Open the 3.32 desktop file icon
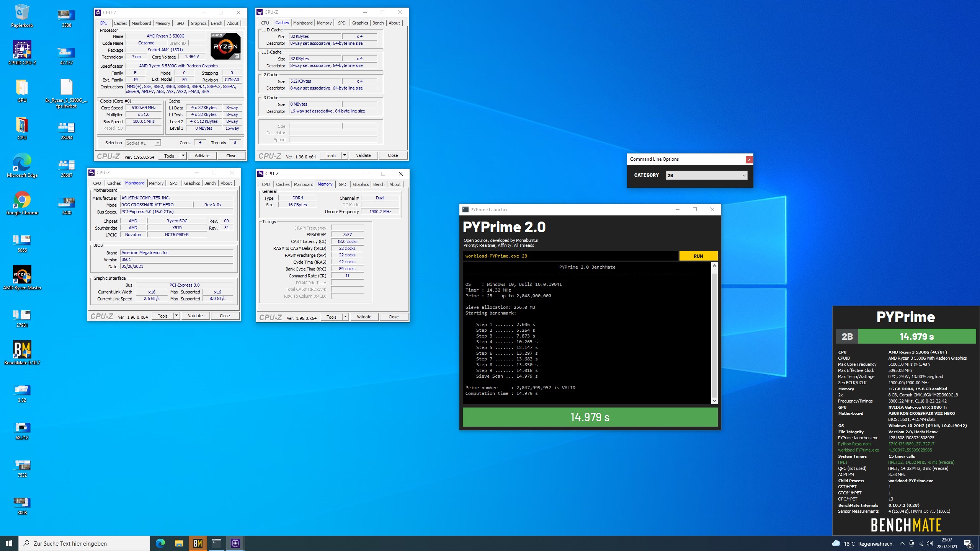This screenshot has width=980, height=551. [22, 393]
